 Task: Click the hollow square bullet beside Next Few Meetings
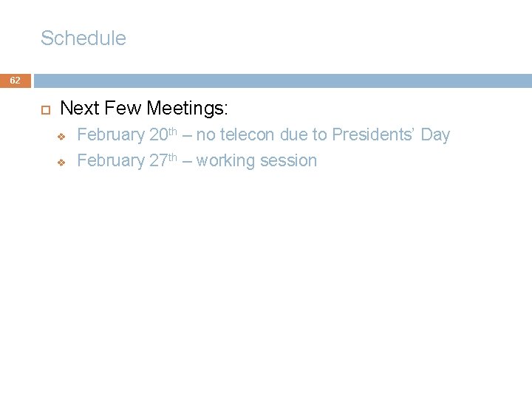44,109
